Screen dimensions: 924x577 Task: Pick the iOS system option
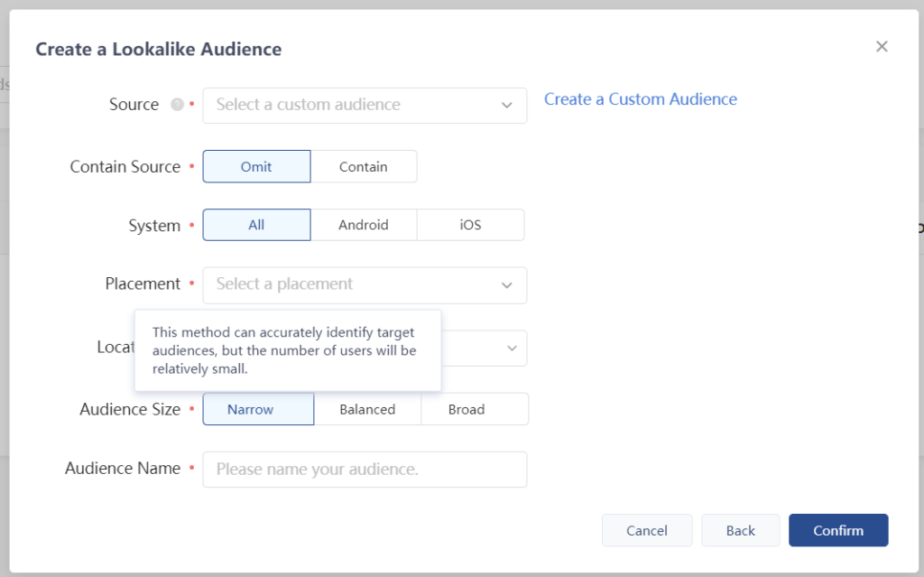[x=470, y=226]
